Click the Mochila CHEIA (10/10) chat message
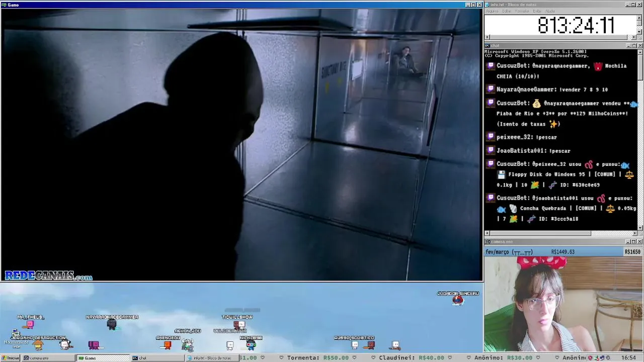Image resolution: width=644 pixels, height=362 pixels. pos(561,71)
